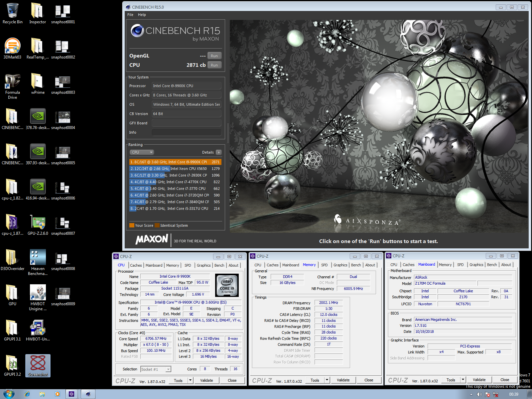Switch to the CPU-Z taskbar button
The height and width of the screenshot is (399, 532).
click(x=71, y=394)
